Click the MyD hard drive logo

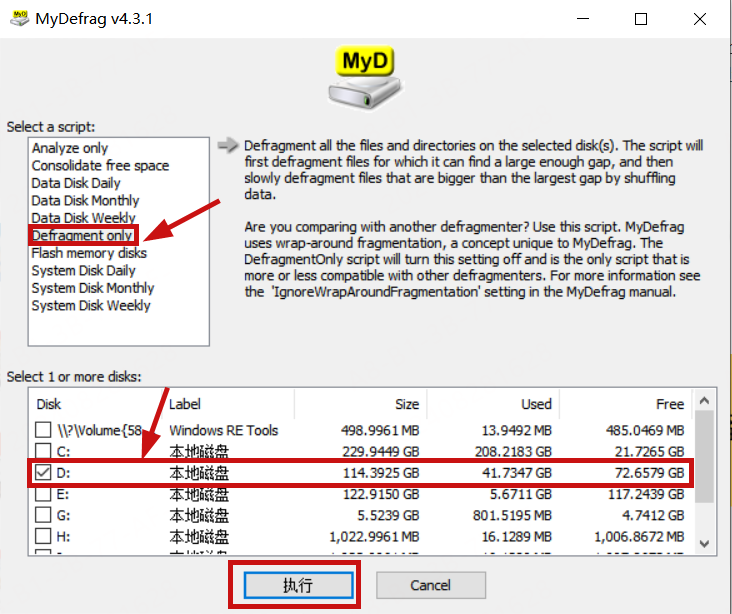365,78
